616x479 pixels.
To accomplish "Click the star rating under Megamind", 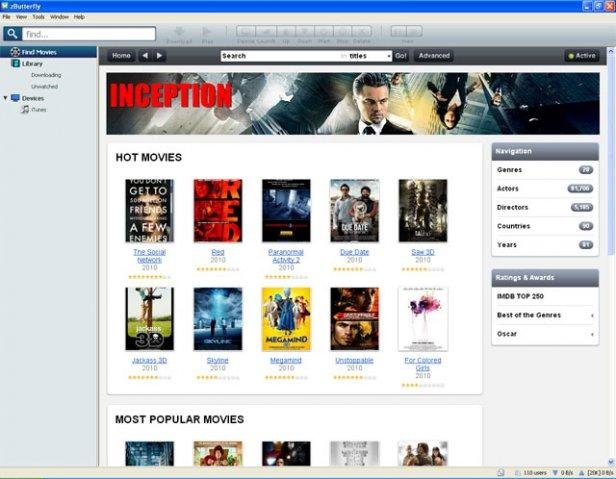I will [286, 378].
